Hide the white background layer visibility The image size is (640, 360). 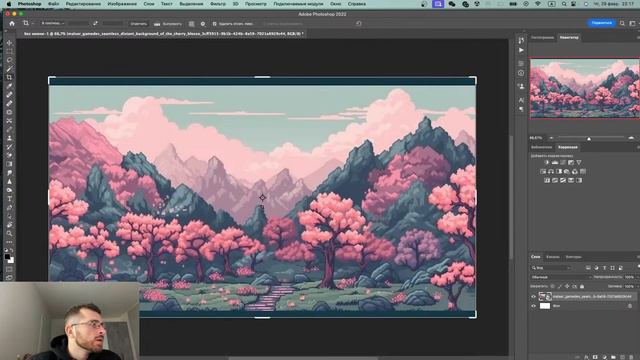pos(533,306)
